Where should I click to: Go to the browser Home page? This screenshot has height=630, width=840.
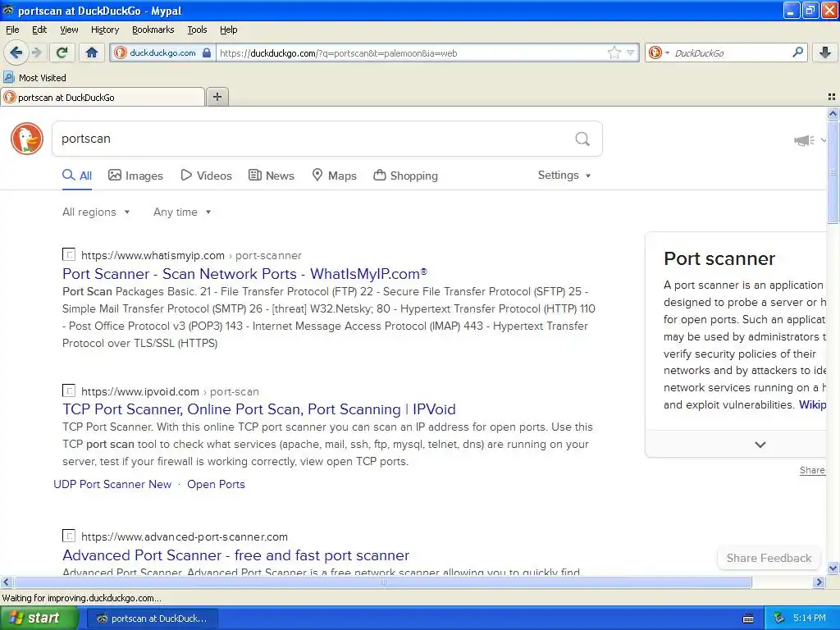(x=92, y=52)
